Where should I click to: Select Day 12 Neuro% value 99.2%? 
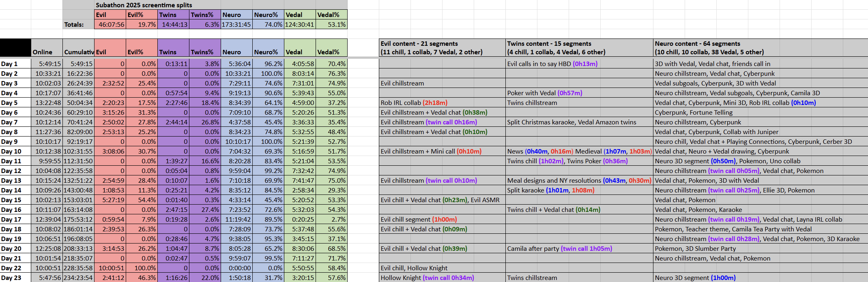pos(268,171)
